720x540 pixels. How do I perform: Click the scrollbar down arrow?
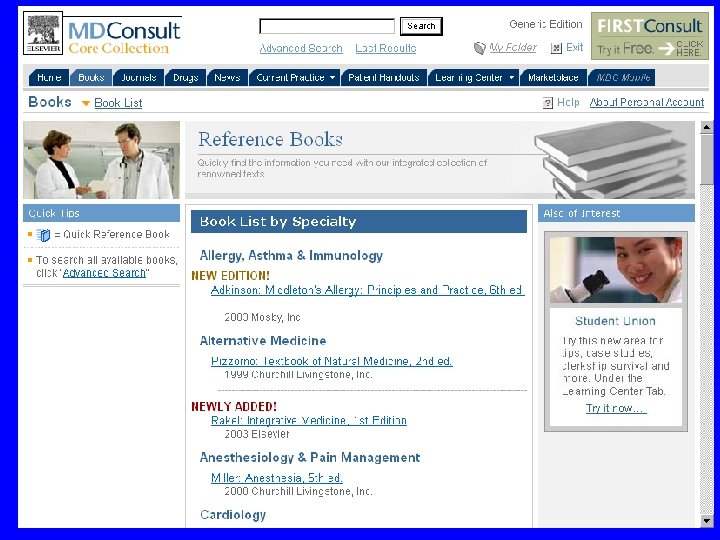(706, 521)
